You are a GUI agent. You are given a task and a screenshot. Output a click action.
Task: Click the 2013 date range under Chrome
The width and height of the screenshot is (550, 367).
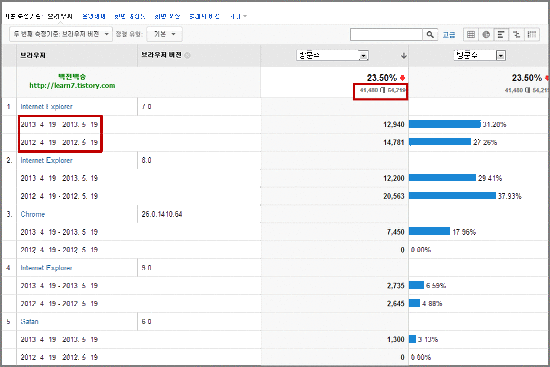59,232
